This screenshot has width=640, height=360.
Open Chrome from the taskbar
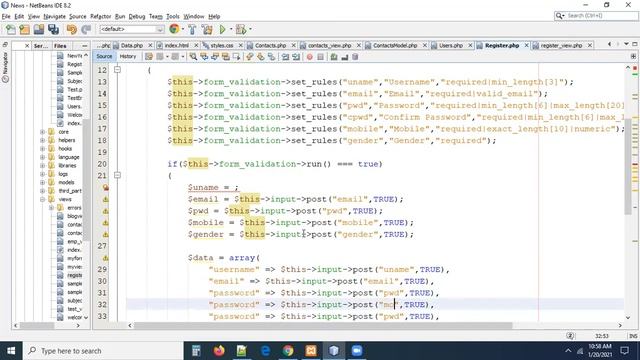pos(288,351)
